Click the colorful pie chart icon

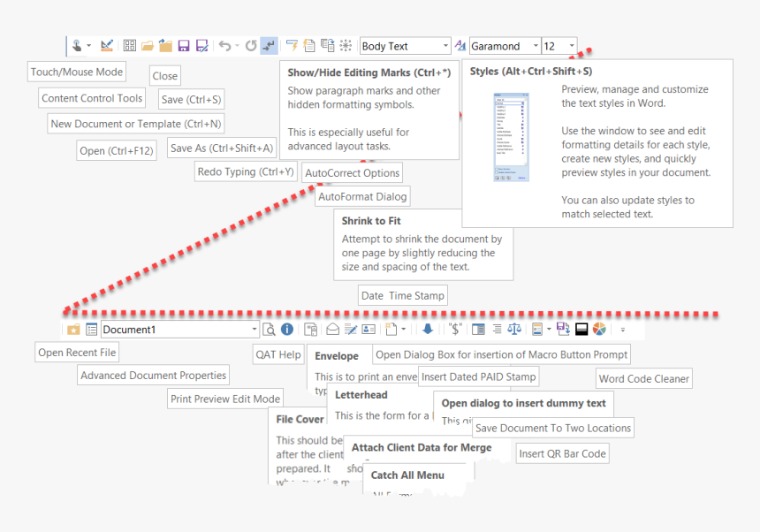coord(599,330)
